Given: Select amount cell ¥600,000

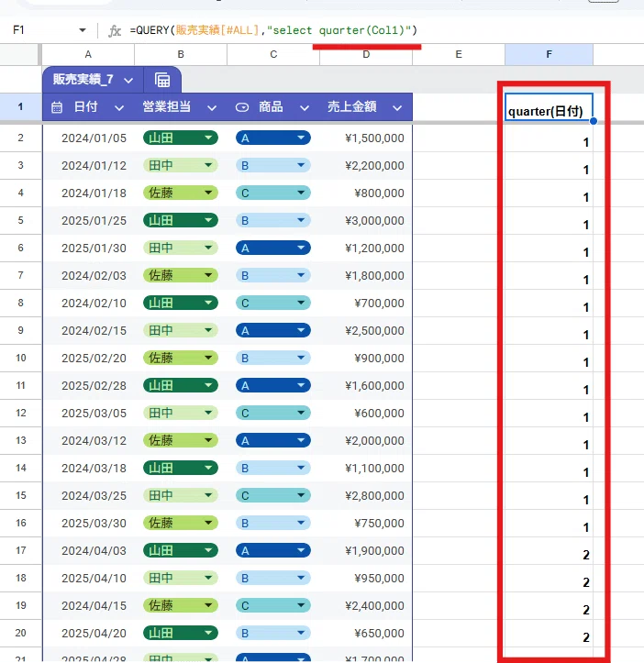Looking at the screenshot, I should point(366,413).
